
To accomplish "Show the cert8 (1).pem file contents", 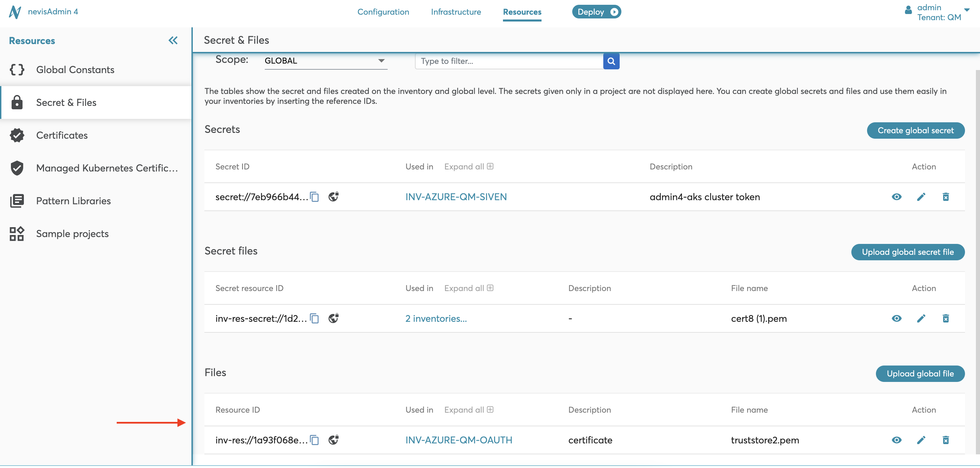I will 896,318.
